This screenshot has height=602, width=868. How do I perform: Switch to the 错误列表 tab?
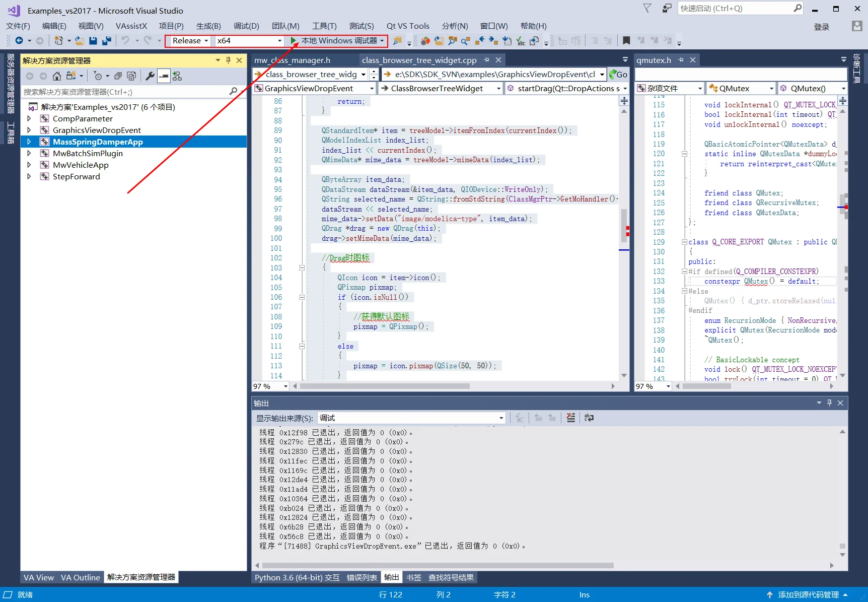tap(361, 578)
